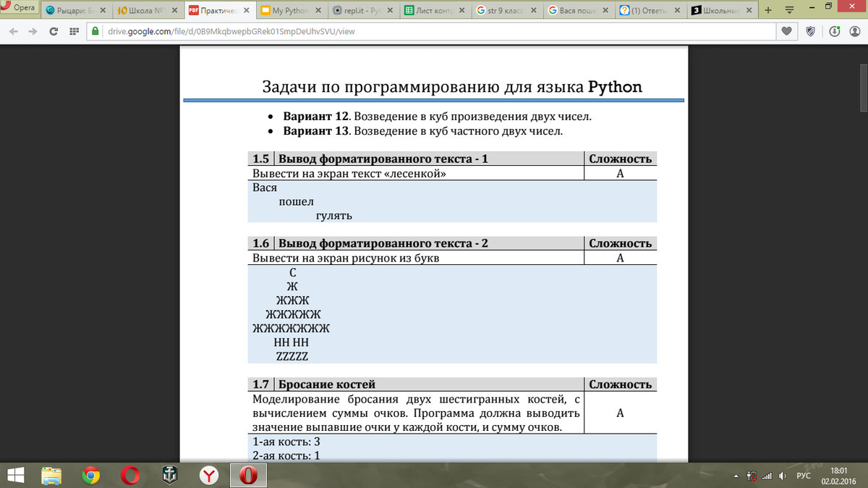
Task: Click the URL address bar field
Action: [434, 33]
